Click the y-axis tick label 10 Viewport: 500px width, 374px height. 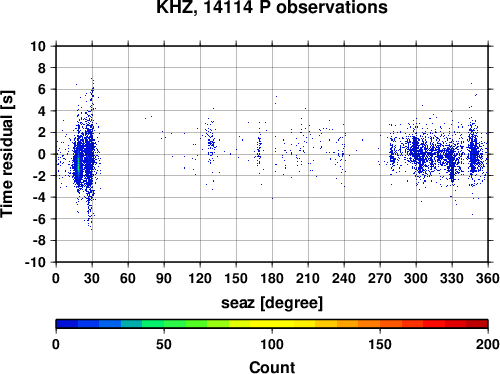[38, 46]
